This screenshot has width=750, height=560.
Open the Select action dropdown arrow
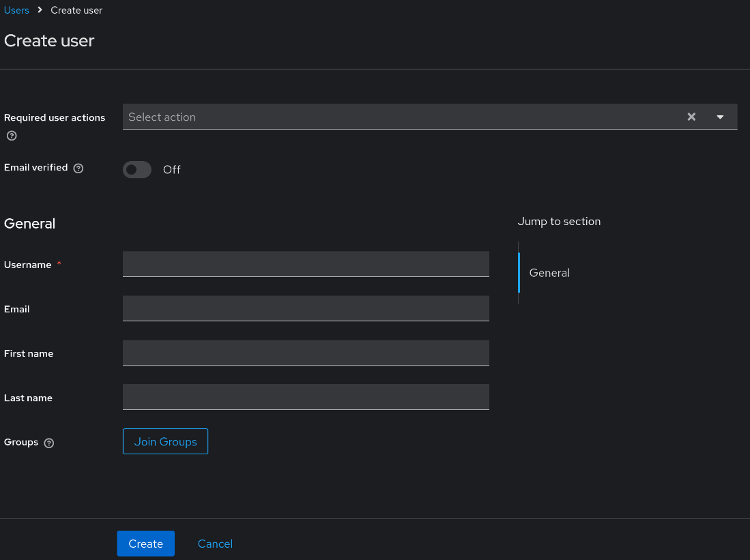click(720, 117)
